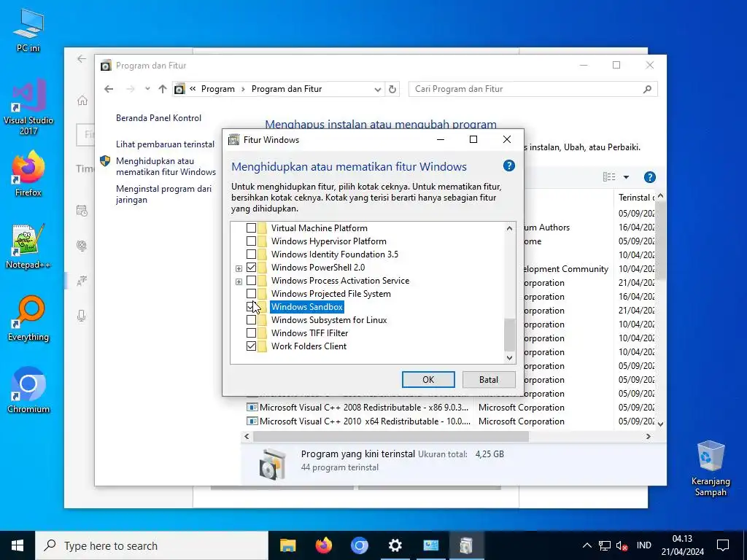Click the IND language indicator
The width and height of the screenshot is (747, 560).
coord(643,545)
